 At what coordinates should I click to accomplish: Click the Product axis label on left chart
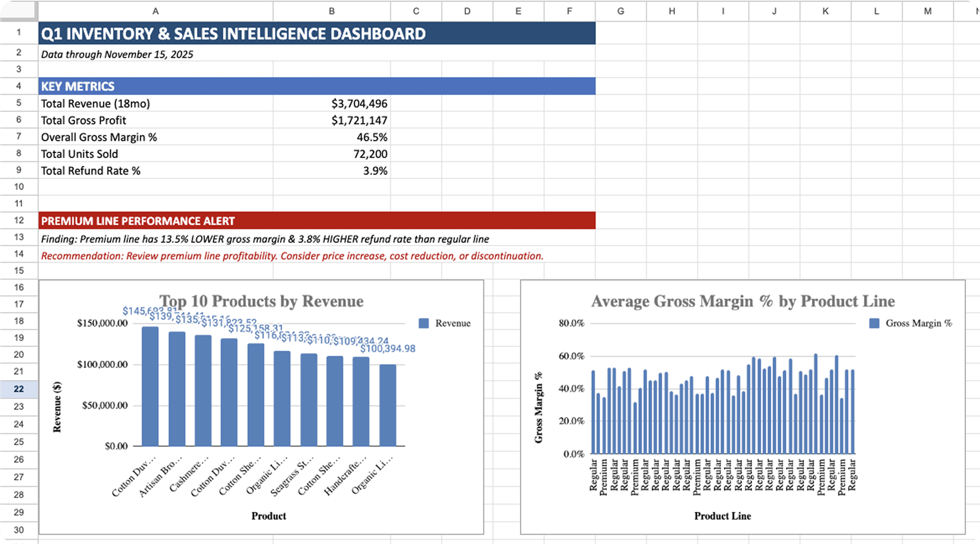(268, 516)
